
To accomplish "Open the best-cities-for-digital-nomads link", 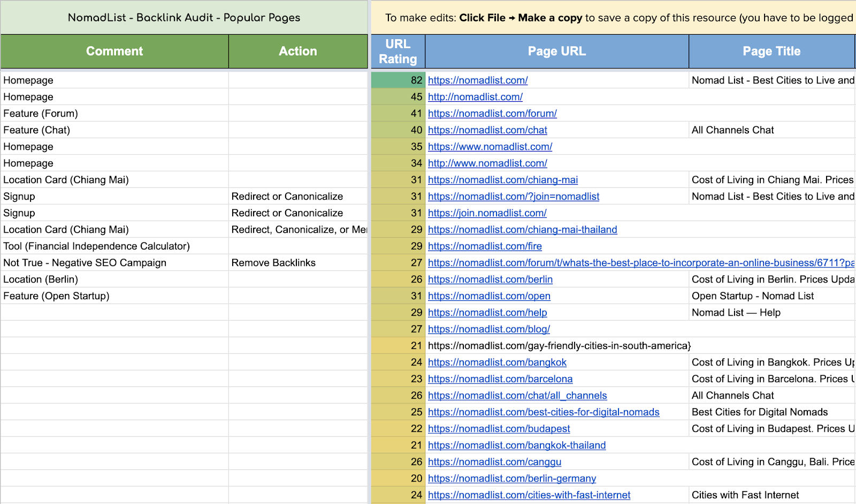I will click(543, 412).
